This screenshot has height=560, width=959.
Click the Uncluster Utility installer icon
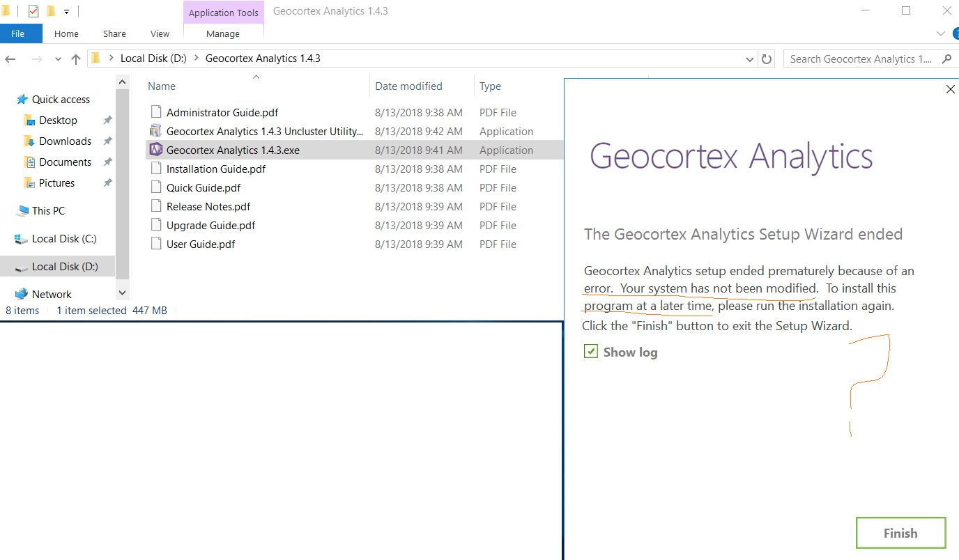pyautogui.click(x=155, y=131)
